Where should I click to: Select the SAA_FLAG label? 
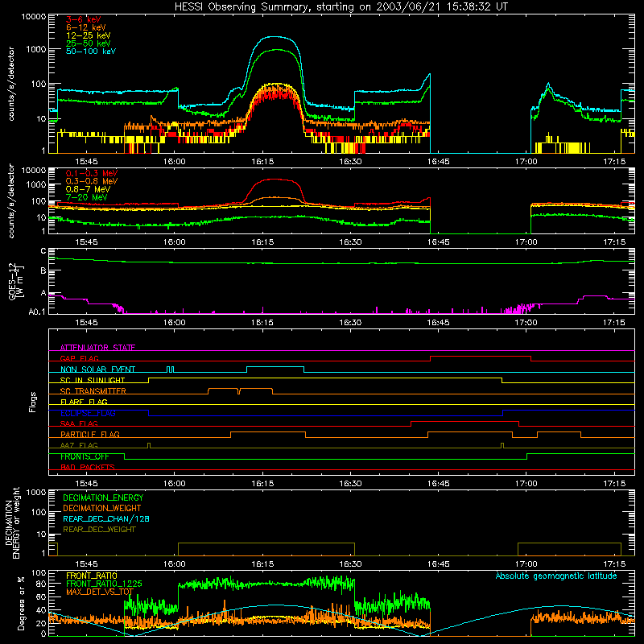point(79,423)
